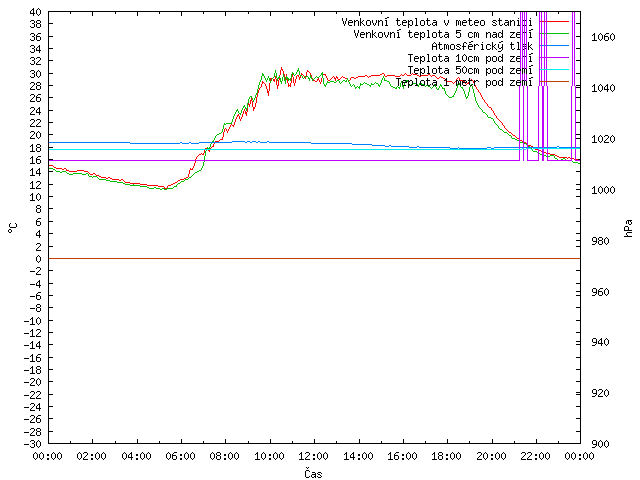
Task: Click the blue legend line sample for Atmosférický tlak
Action: [x=554, y=46]
